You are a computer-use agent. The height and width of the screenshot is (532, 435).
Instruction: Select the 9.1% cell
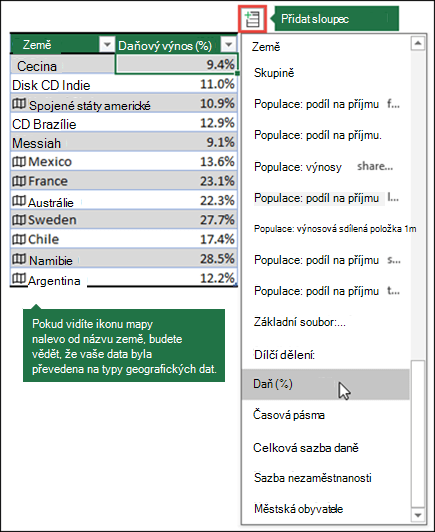click(x=176, y=142)
